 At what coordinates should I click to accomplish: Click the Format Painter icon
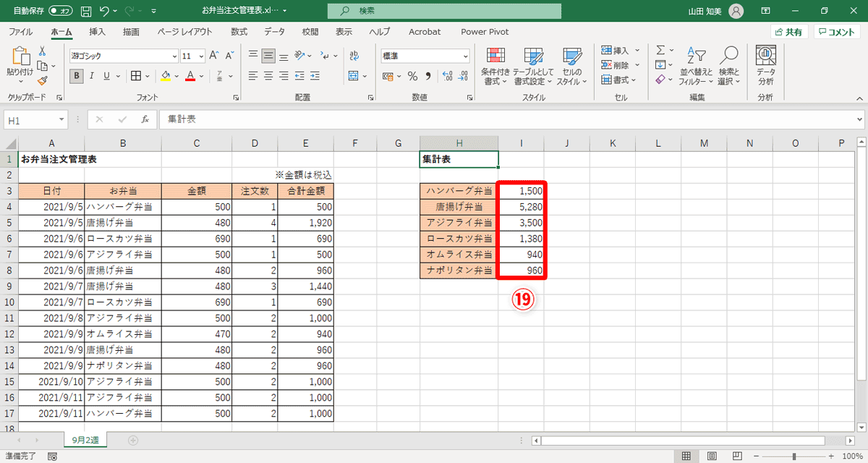(42, 80)
